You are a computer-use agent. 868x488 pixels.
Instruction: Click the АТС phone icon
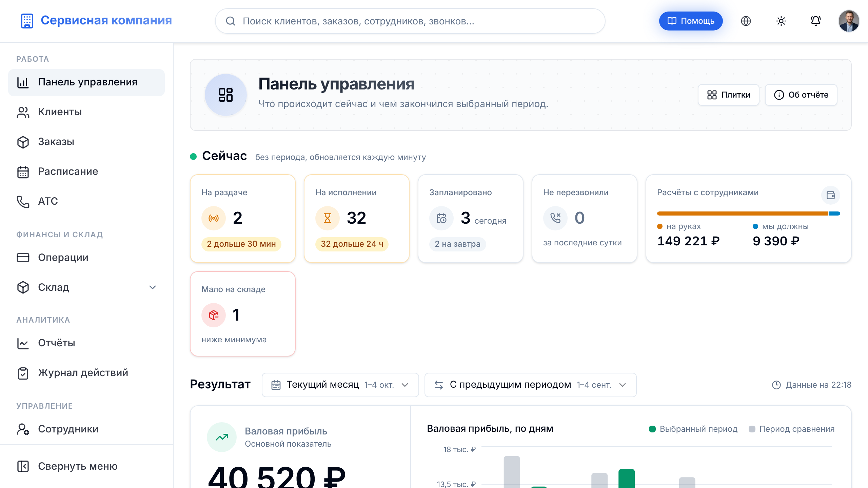[x=23, y=202]
